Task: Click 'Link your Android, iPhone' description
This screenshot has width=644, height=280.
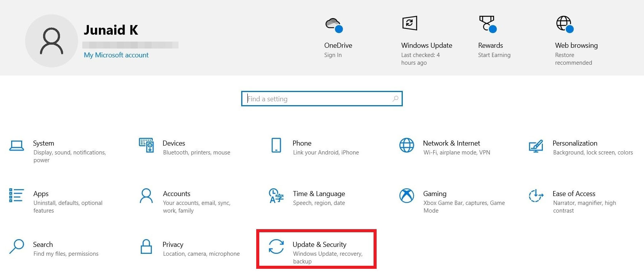Action: pos(326,153)
